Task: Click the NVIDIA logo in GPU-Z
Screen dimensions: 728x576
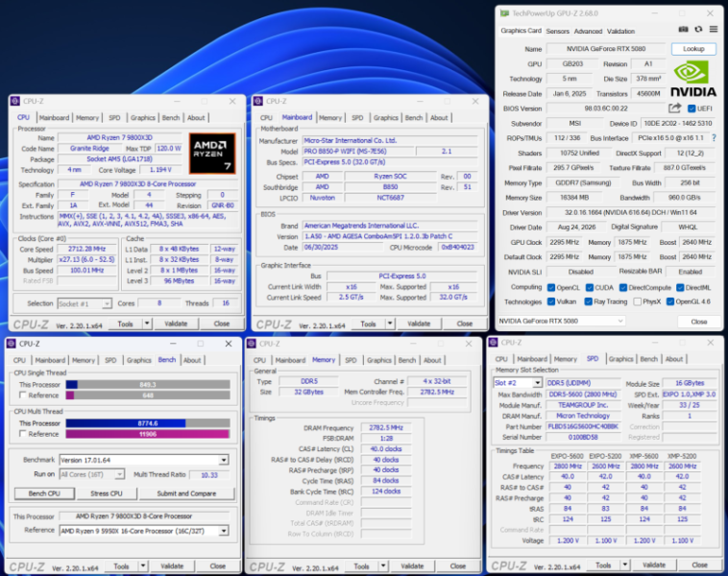Action: tap(693, 79)
